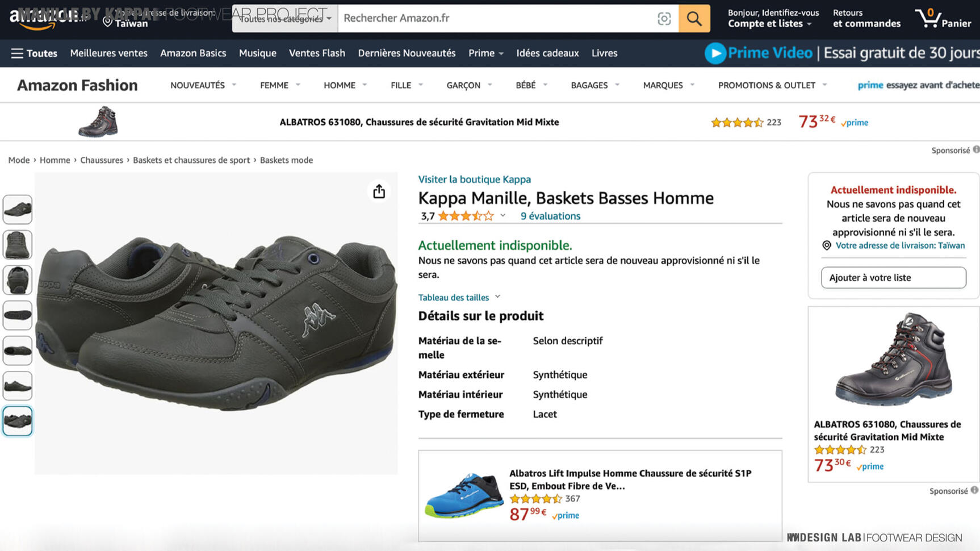The width and height of the screenshot is (980, 551).
Task: Click the orange search magnifier button
Action: click(x=694, y=18)
